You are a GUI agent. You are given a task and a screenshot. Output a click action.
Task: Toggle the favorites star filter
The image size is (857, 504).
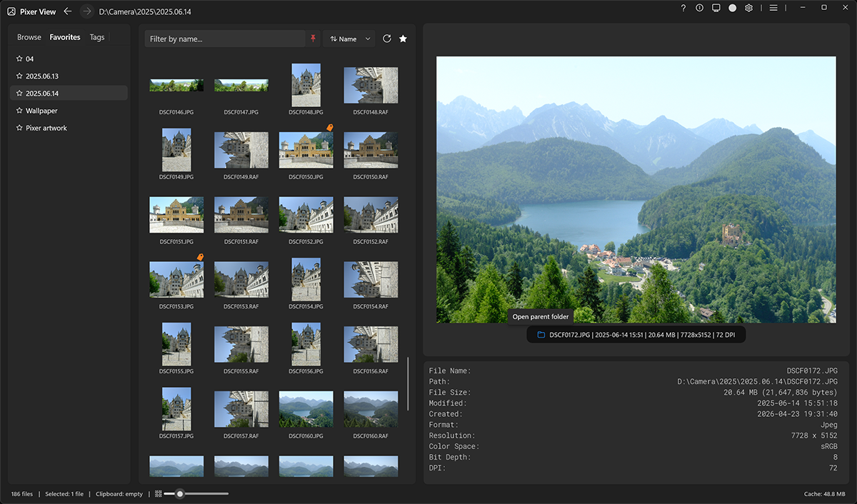click(403, 39)
